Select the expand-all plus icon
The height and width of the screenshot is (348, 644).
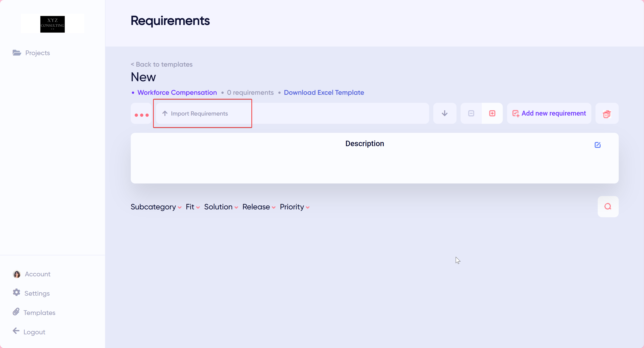coord(492,113)
